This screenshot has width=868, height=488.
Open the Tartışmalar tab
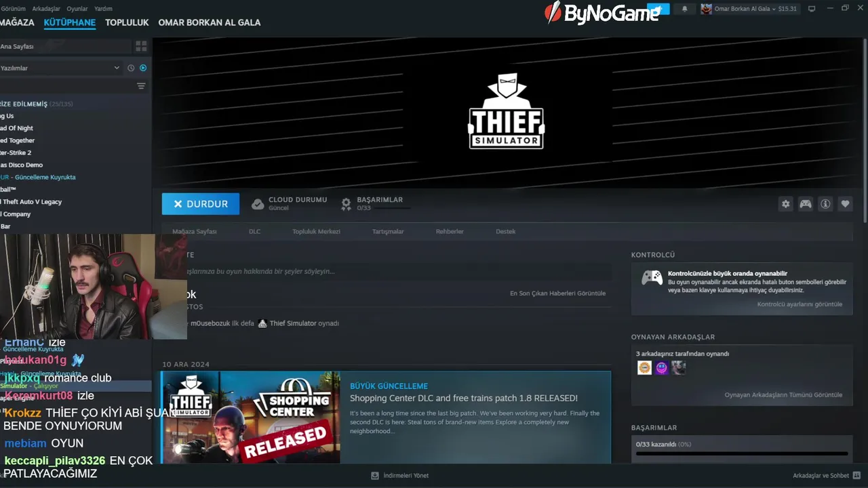coord(388,231)
